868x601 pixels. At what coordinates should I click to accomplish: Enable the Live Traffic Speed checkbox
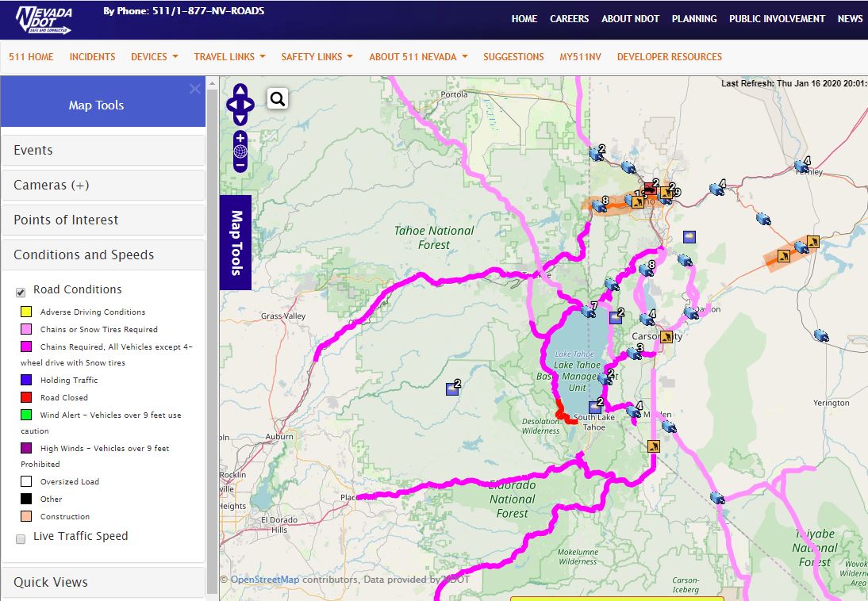(x=21, y=539)
